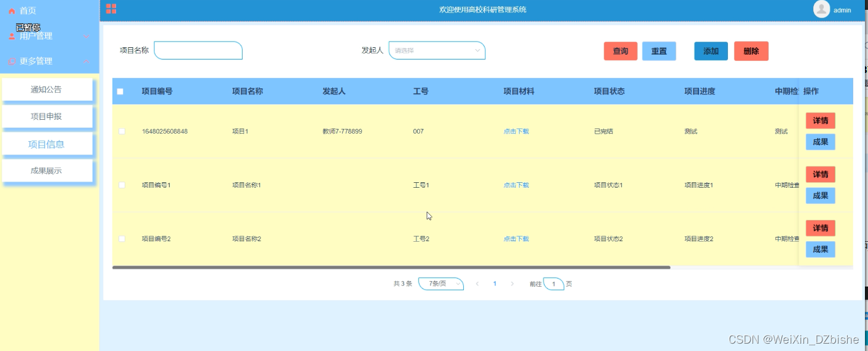Toggle the select-all checkbox in table header
This screenshot has width=868, height=351.
pyautogui.click(x=120, y=91)
